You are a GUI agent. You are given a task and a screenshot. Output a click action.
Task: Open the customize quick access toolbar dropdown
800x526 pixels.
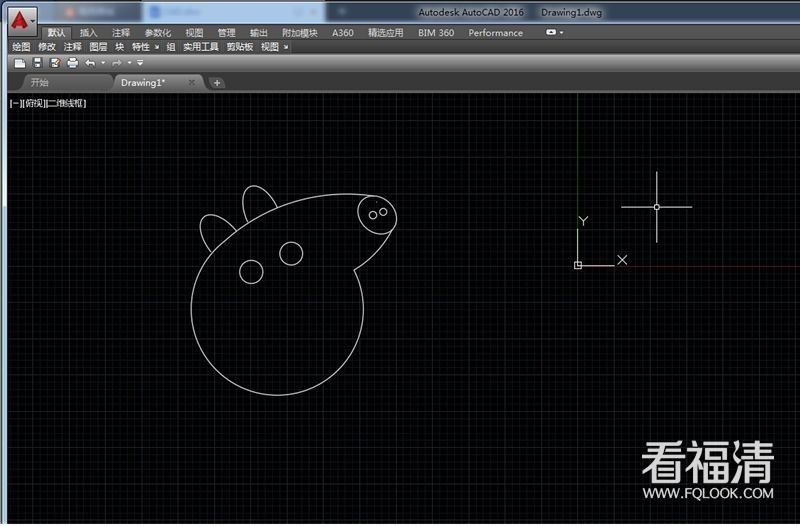(x=140, y=63)
